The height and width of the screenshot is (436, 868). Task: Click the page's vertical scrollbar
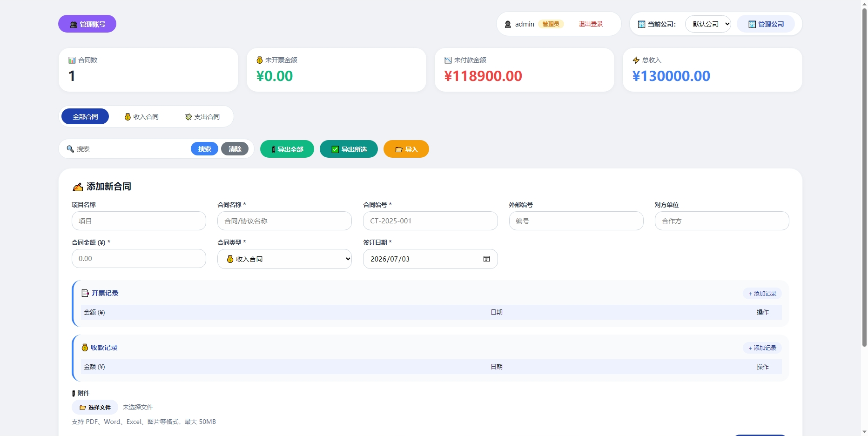(864, 177)
